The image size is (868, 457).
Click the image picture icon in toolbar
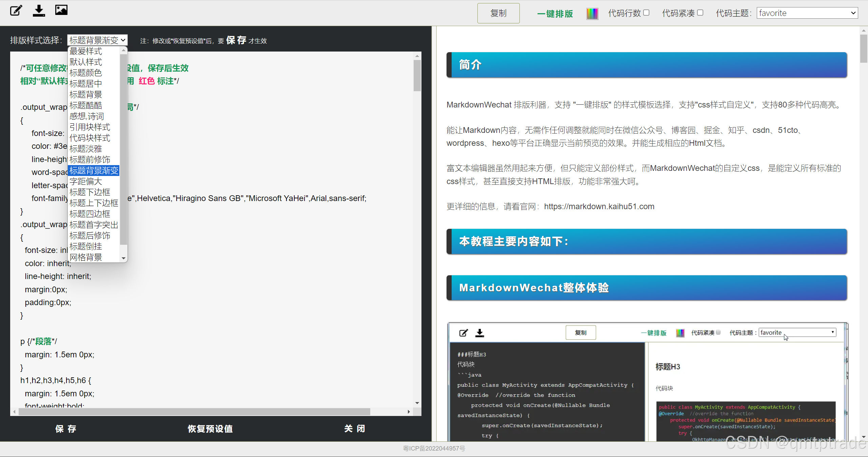point(61,10)
